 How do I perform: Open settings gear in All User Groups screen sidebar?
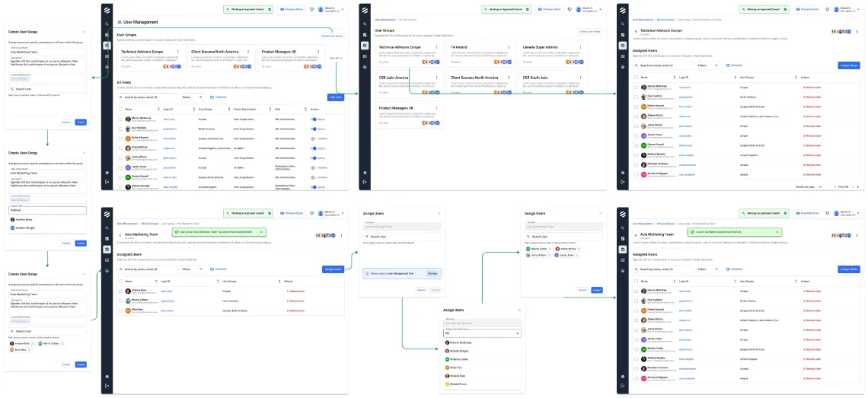(365, 173)
